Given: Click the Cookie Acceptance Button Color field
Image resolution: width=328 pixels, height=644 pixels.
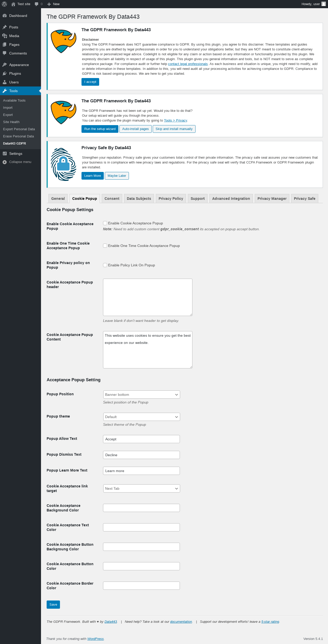Looking at the screenshot, I should [141, 566].
